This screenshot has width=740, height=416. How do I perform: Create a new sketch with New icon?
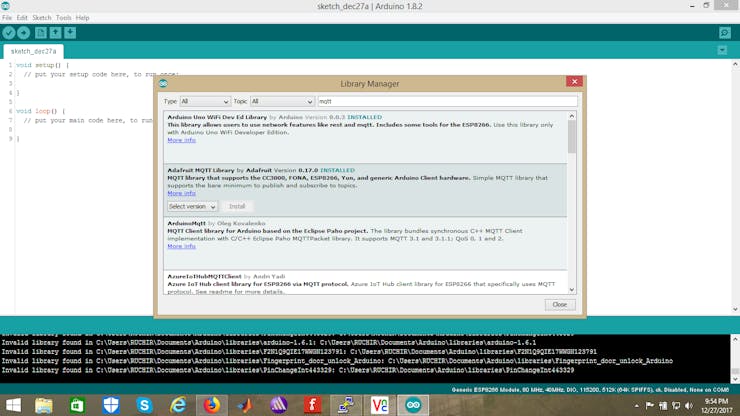click(41, 33)
